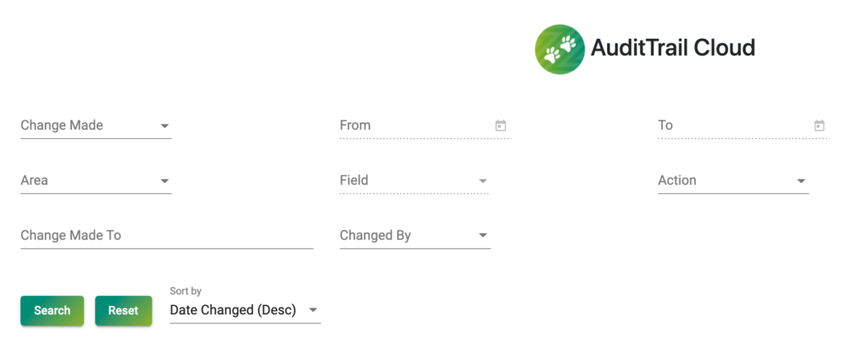Click the Change Made dropdown arrow

pos(164,126)
